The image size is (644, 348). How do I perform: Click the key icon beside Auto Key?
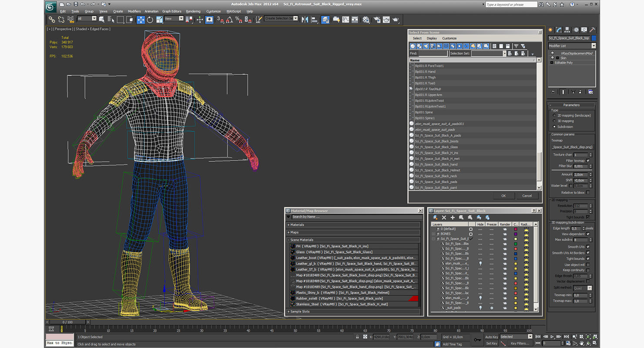pos(477,340)
